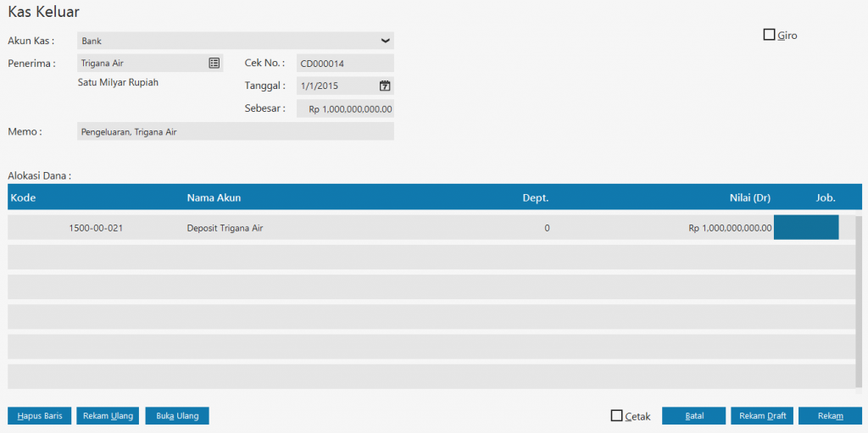Cancel with the Batal button

(x=693, y=416)
